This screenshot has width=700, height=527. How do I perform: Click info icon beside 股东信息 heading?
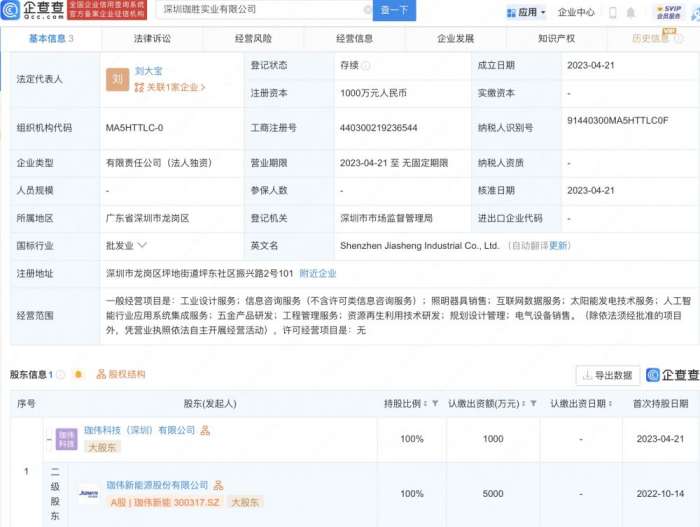60,375
